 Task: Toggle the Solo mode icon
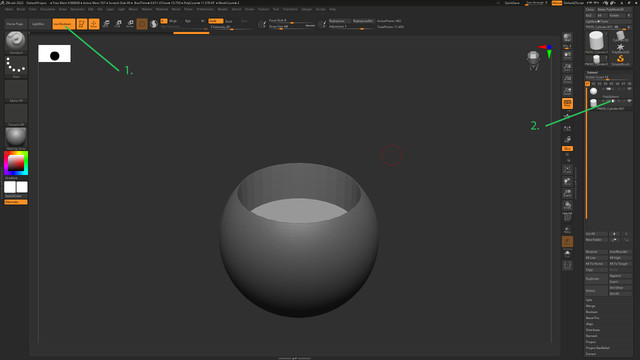pyautogui.click(x=567, y=253)
